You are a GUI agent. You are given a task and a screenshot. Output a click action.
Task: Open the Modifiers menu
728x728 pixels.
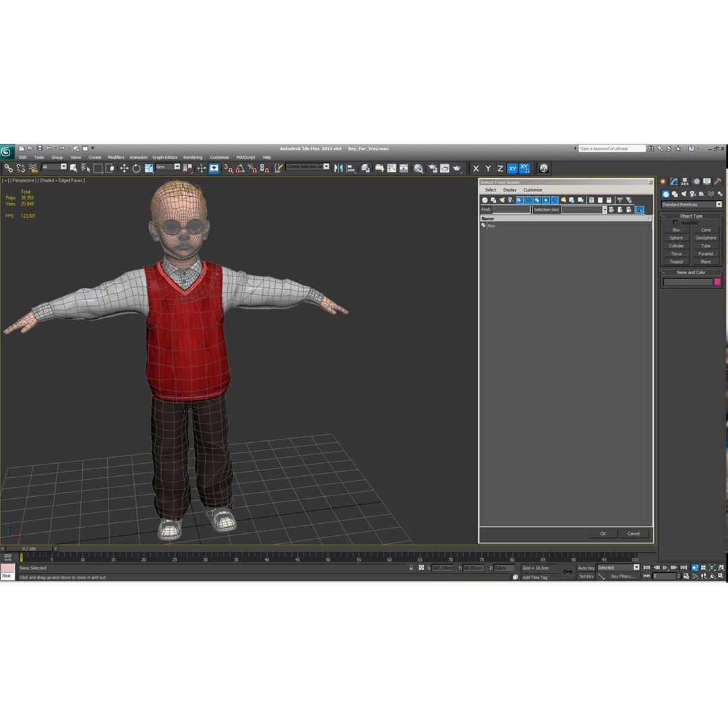tap(116, 157)
